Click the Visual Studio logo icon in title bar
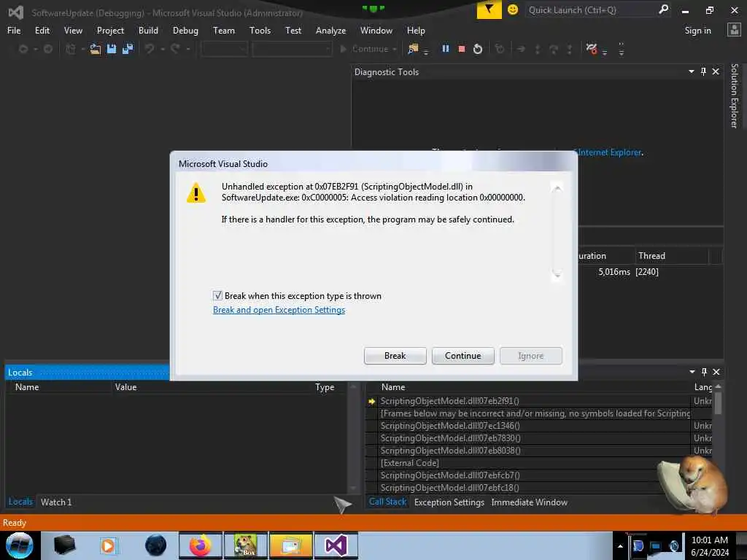Viewport: 747px width, 560px height. 16,12
